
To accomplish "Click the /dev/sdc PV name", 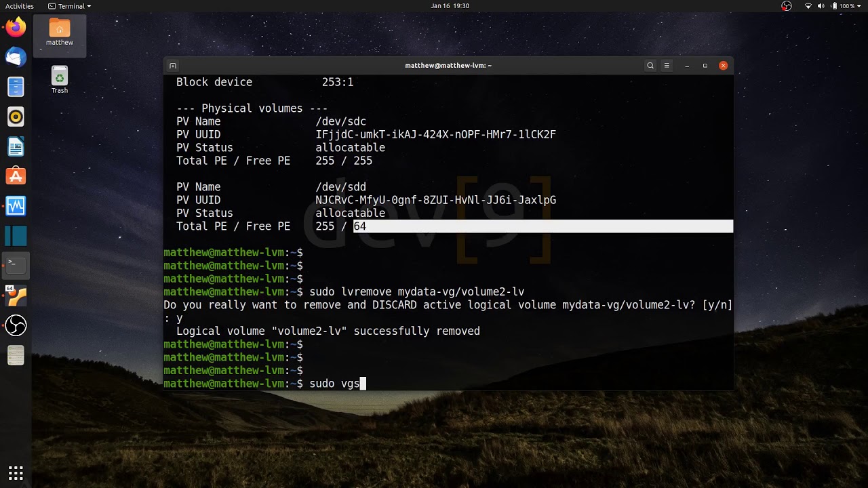I will pos(340,121).
